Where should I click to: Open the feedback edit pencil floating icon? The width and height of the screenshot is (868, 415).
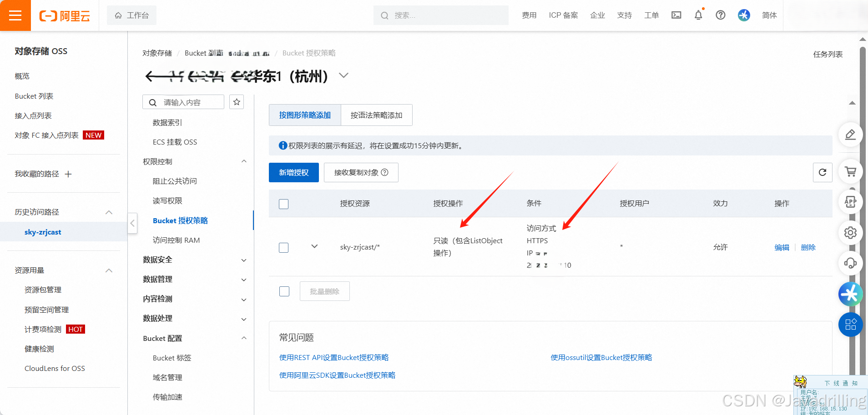click(x=850, y=135)
